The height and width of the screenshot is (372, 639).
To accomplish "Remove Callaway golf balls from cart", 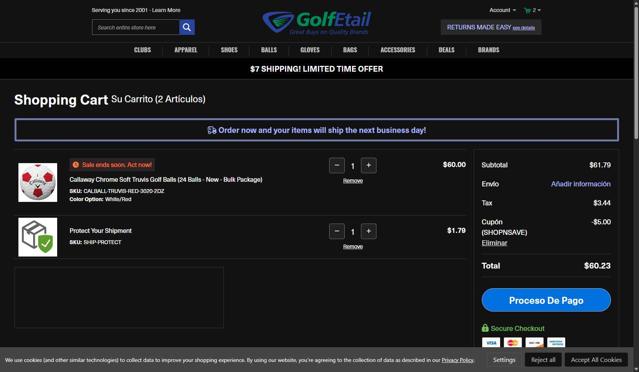I will pos(353,181).
